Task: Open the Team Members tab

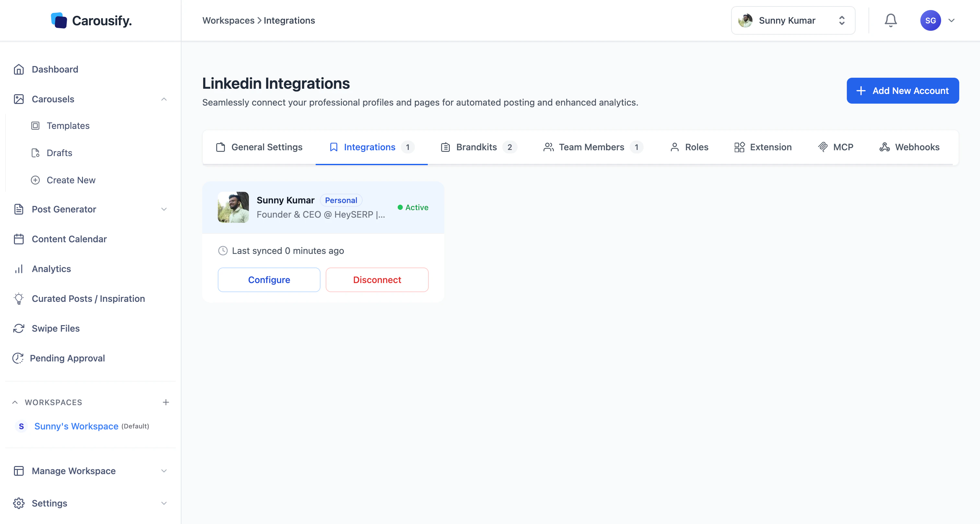Action: click(593, 147)
